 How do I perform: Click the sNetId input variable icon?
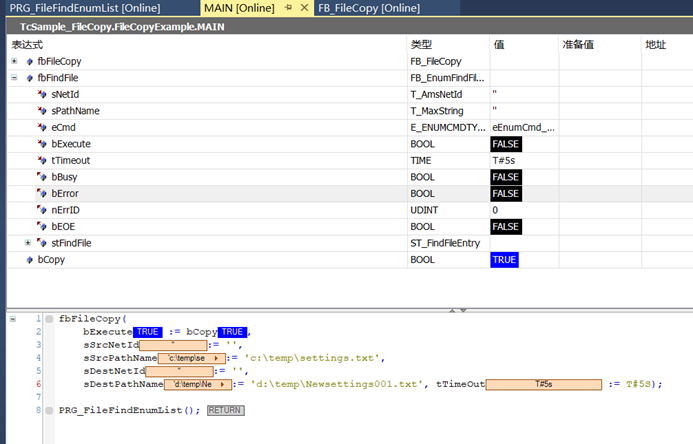[x=42, y=94]
